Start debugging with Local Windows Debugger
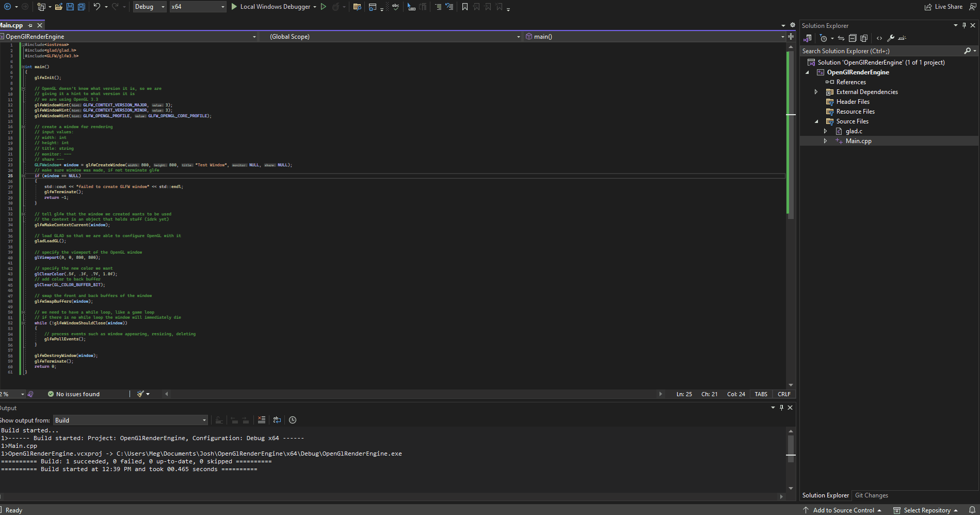This screenshot has height=515, width=980. (272, 7)
